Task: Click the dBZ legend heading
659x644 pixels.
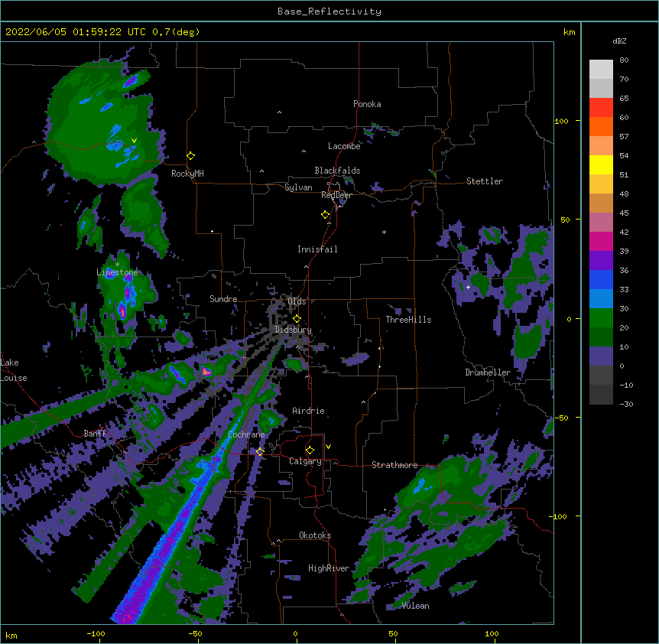Action: 619,41
